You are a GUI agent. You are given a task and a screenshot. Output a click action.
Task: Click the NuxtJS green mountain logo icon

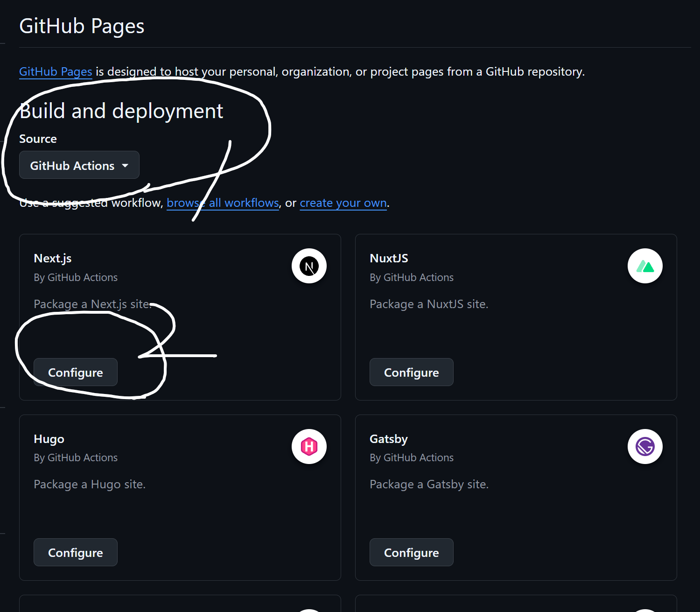point(645,266)
